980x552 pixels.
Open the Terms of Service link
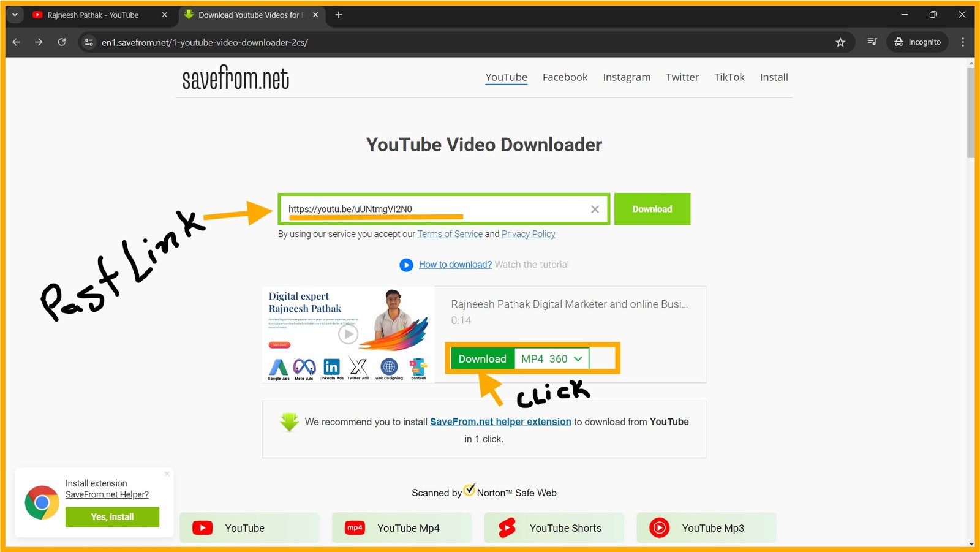(450, 234)
